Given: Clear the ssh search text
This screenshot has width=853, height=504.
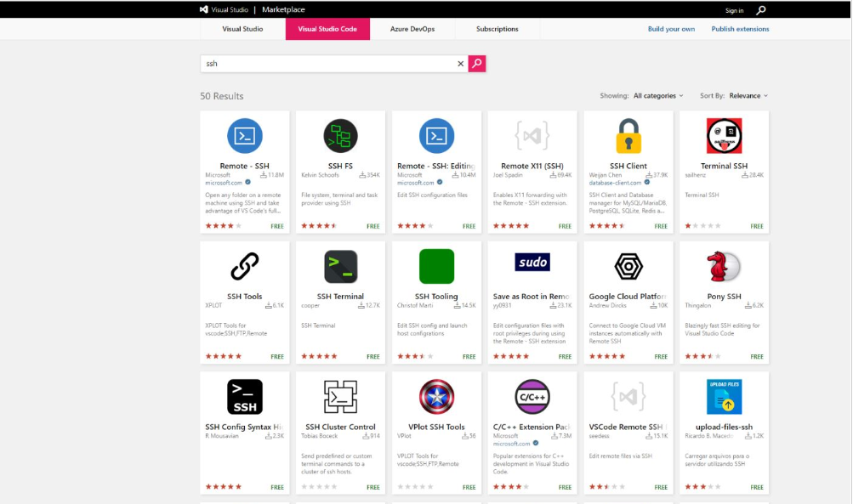Looking at the screenshot, I should [x=460, y=64].
